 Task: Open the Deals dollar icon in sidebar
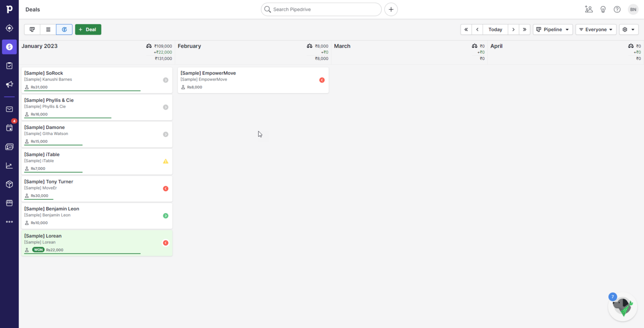[9, 47]
